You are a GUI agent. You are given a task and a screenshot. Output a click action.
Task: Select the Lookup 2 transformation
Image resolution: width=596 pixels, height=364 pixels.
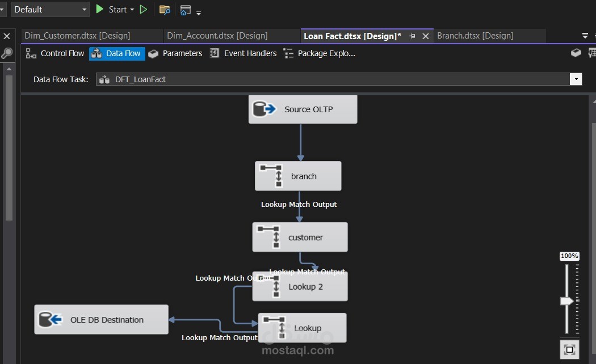[x=300, y=286]
